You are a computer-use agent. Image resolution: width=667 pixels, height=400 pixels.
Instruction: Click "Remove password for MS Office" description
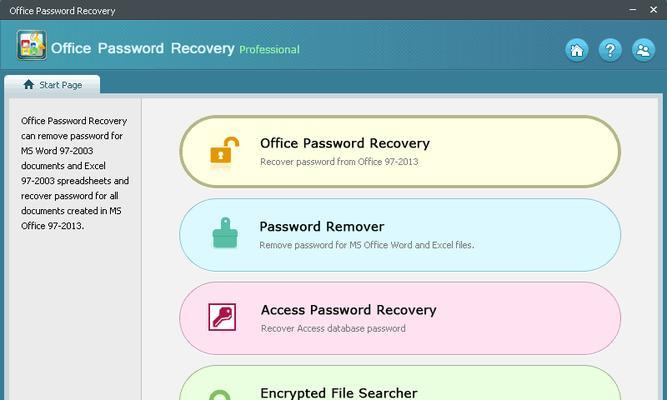pos(367,245)
